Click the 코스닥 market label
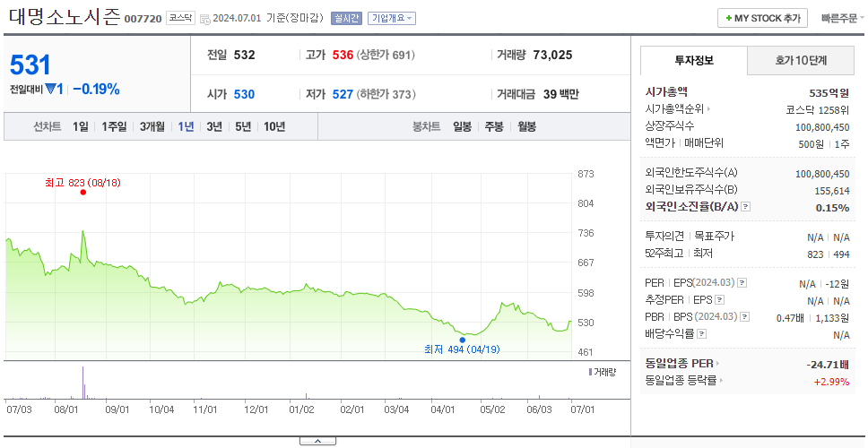 [180, 18]
